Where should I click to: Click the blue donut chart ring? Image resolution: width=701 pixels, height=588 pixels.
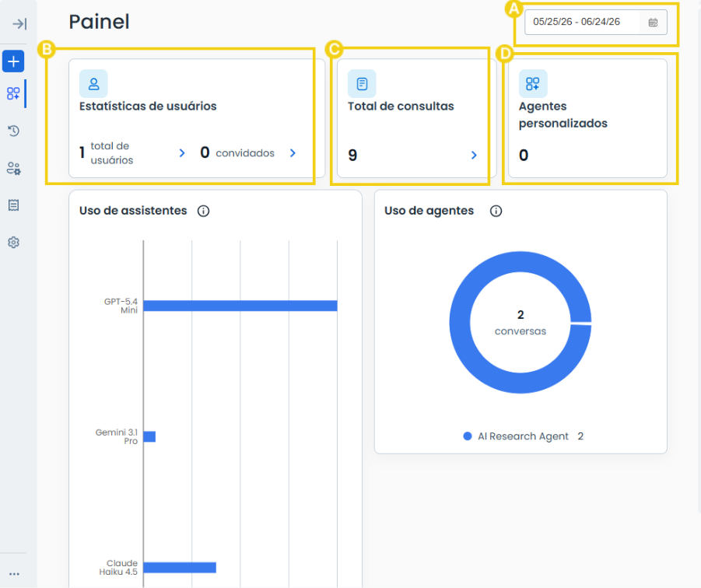pos(461,322)
